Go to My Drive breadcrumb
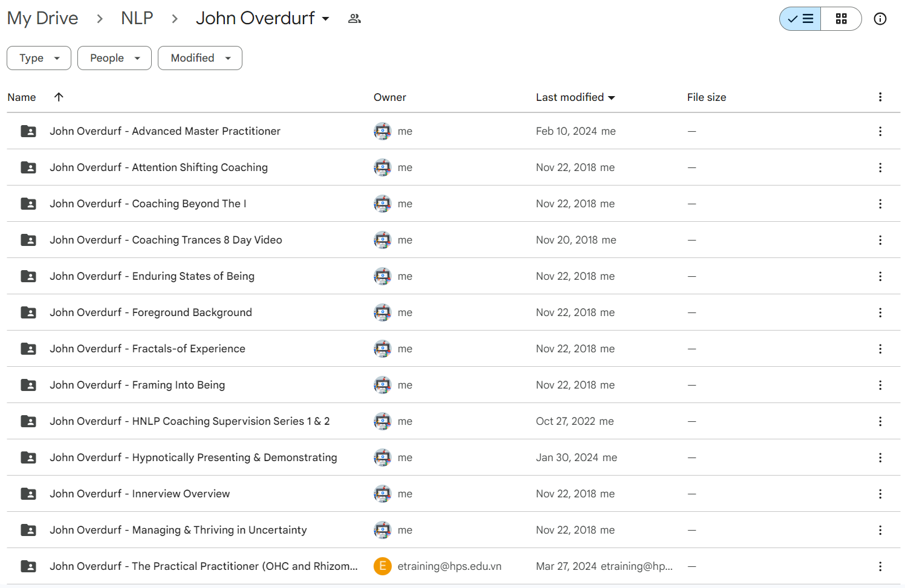This screenshot has width=905, height=588. (x=43, y=18)
